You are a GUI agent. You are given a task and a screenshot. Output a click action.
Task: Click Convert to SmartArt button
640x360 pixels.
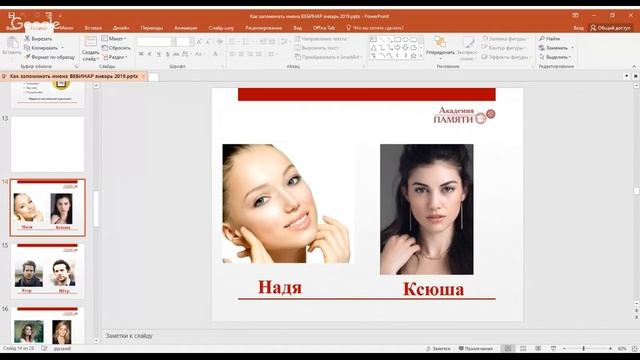click(x=329, y=57)
